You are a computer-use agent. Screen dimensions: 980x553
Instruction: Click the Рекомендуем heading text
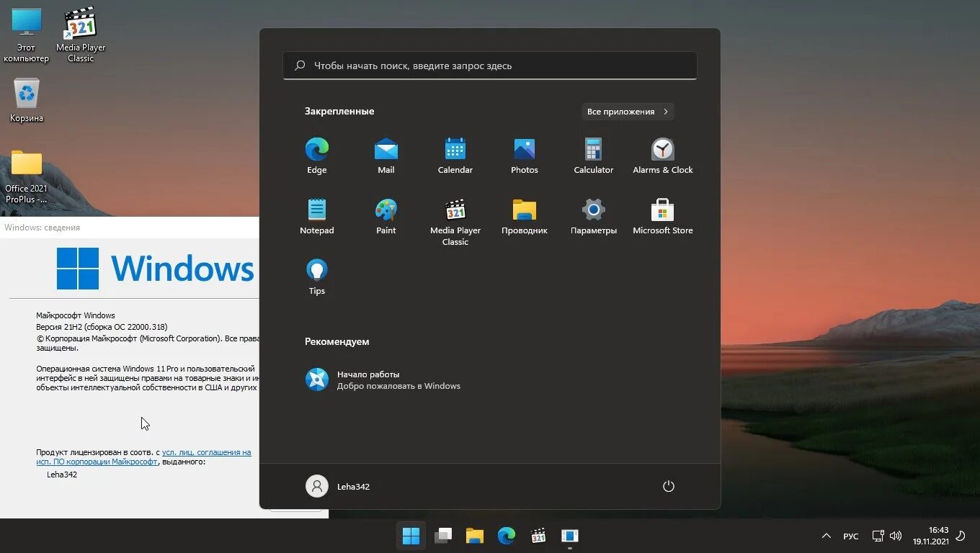point(337,341)
